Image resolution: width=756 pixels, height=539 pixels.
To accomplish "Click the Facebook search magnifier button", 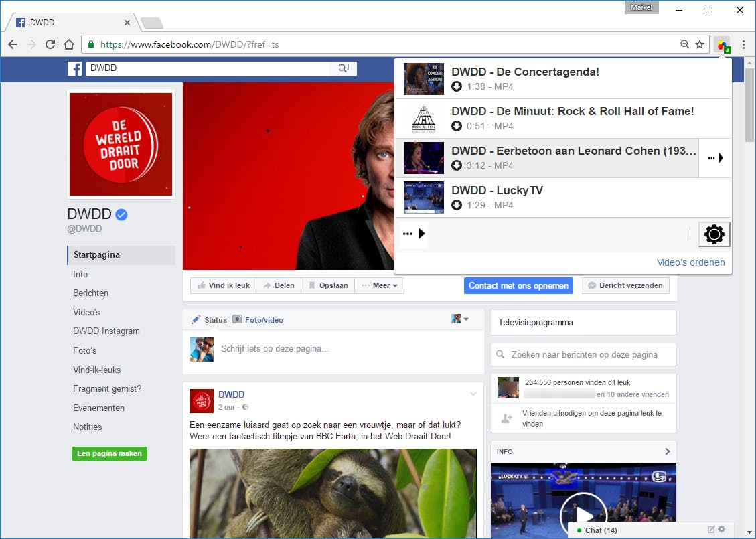I will point(343,68).
